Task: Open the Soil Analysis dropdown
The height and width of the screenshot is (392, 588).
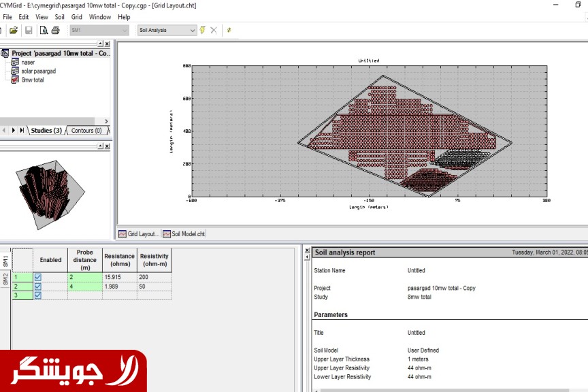Action: [x=193, y=30]
